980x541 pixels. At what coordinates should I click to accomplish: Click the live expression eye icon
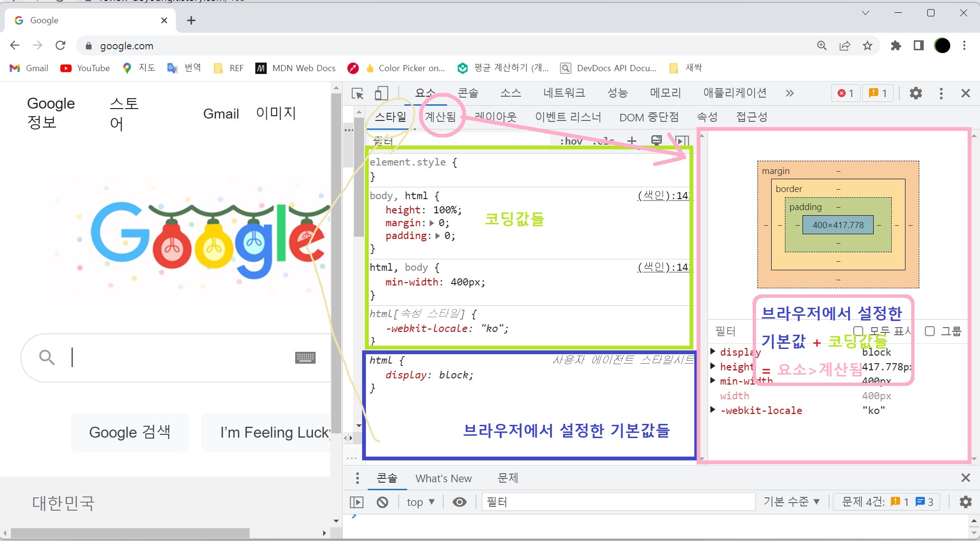coord(459,502)
